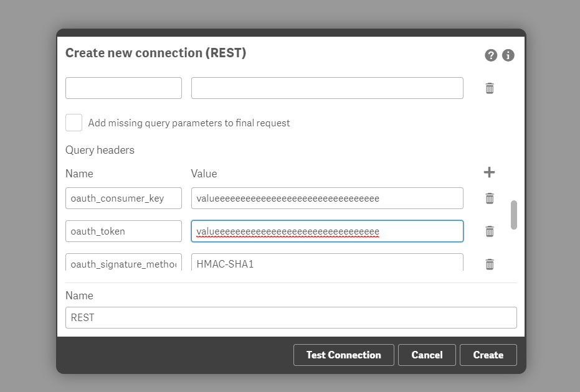Click the oauth_consumer_key name field
Viewport: 580px width, 392px height.
(123, 198)
